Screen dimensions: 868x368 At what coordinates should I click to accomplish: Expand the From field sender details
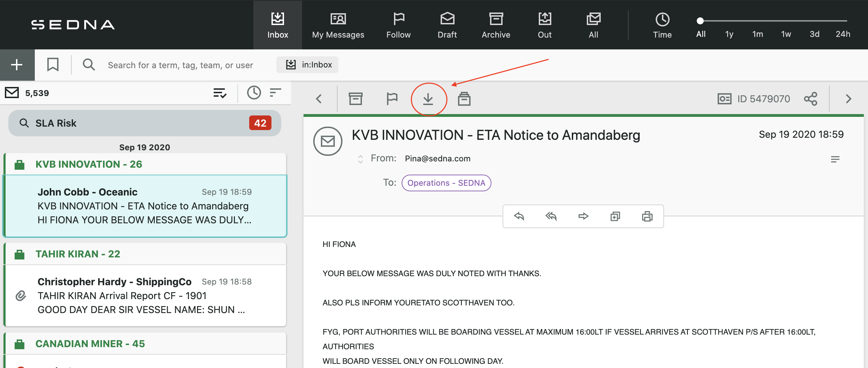pos(360,158)
